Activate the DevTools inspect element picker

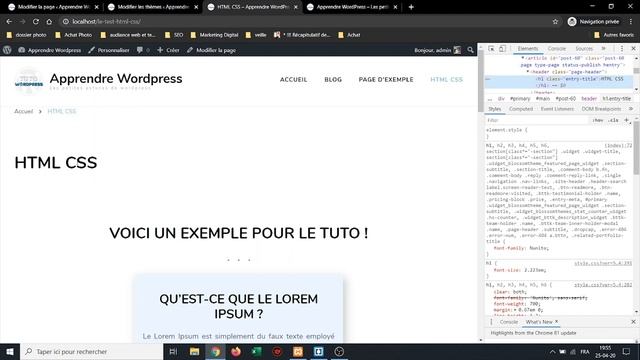point(491,49)
